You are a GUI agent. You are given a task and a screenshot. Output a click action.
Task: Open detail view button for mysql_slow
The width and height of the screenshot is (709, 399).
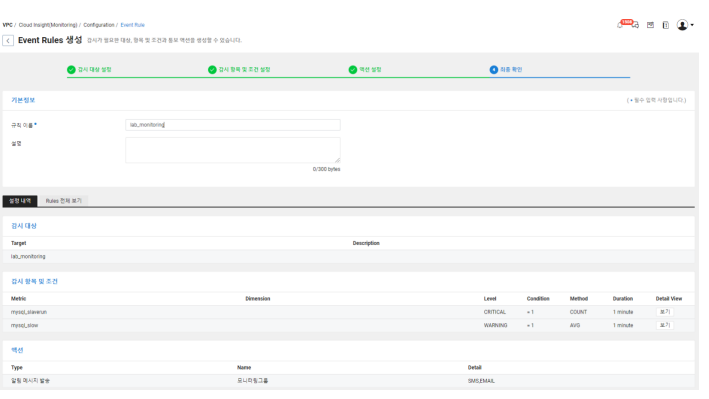(x=665, y=325)
